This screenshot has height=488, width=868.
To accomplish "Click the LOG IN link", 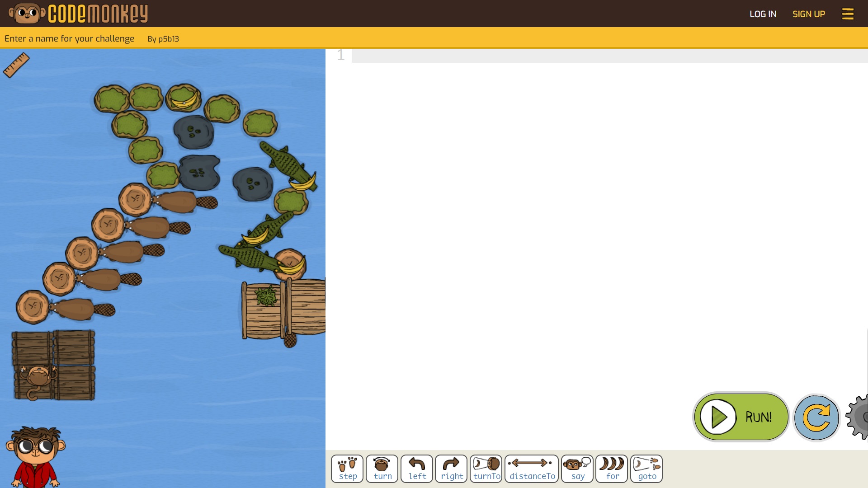I will 763,14.
